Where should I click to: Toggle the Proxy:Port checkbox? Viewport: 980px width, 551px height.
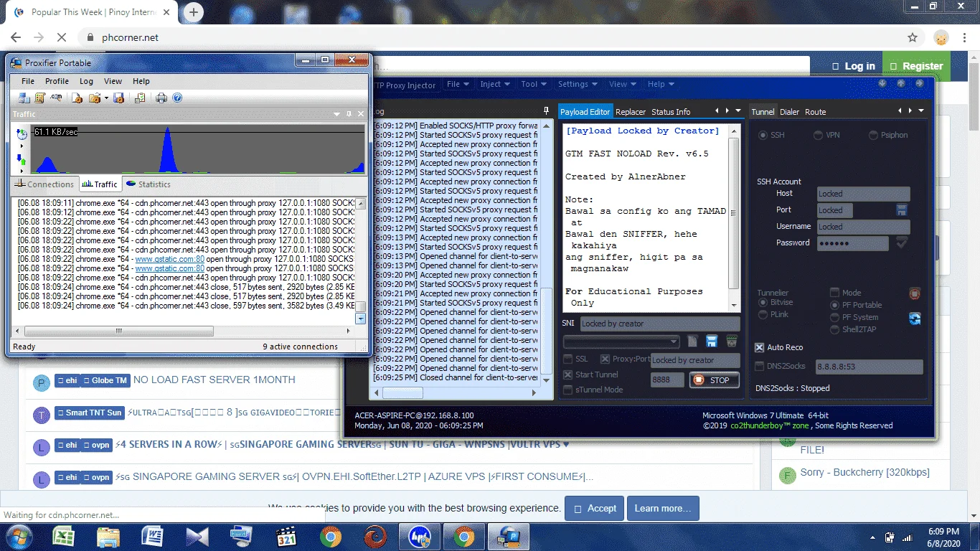pos(606,359)
